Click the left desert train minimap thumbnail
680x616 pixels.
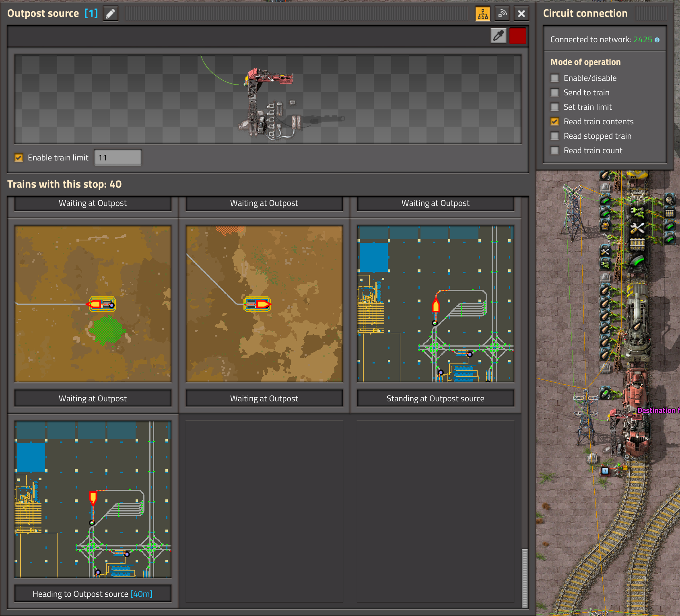pyautogui.click(x=93, y=304)
